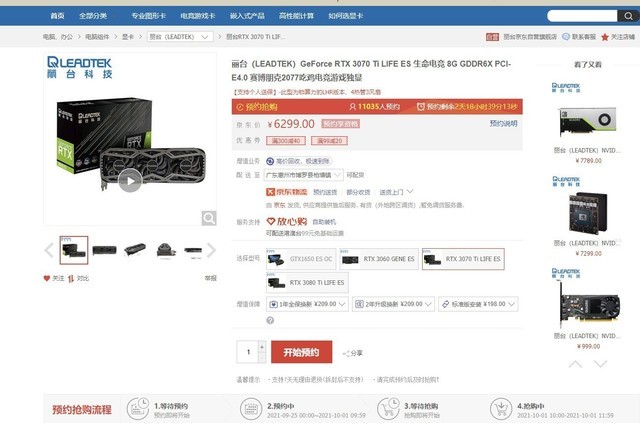This screenshot has height=423, width=640.
Task: Select the RTX 3060 GENE ES model option
Action: 379,259
